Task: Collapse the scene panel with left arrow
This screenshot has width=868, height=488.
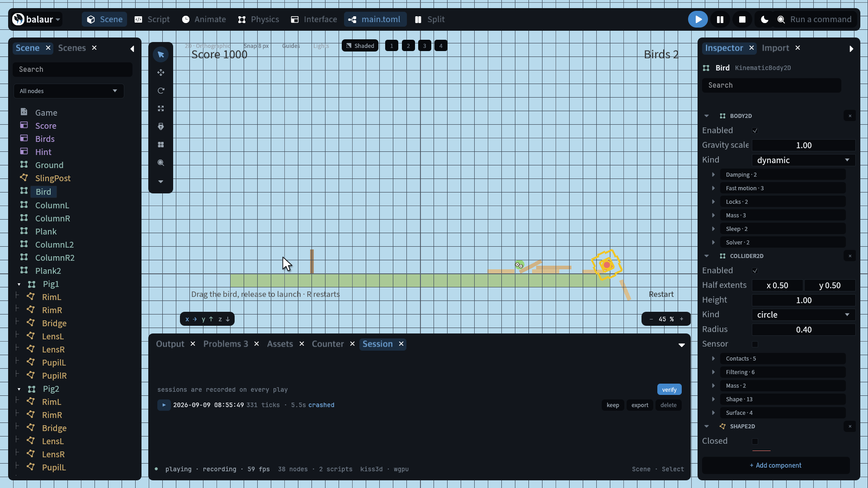Action: coord(132,49)
